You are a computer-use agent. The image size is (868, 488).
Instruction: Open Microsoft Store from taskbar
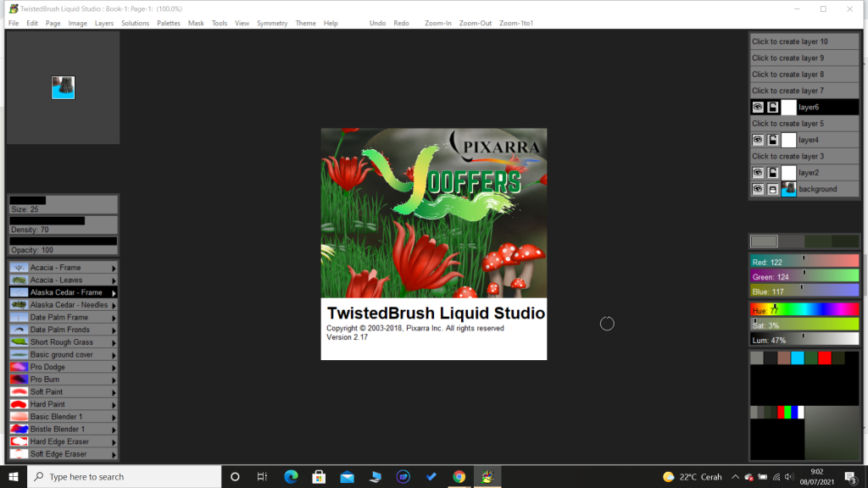[319, 476]
